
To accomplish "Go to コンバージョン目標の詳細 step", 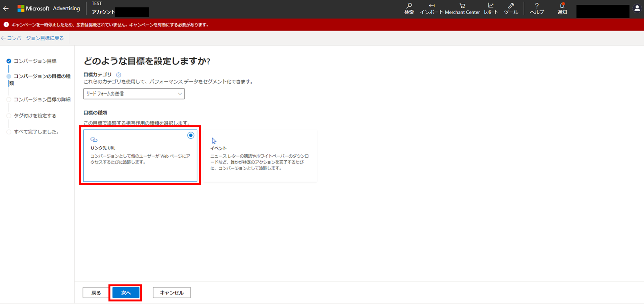I will click(42, 99).
